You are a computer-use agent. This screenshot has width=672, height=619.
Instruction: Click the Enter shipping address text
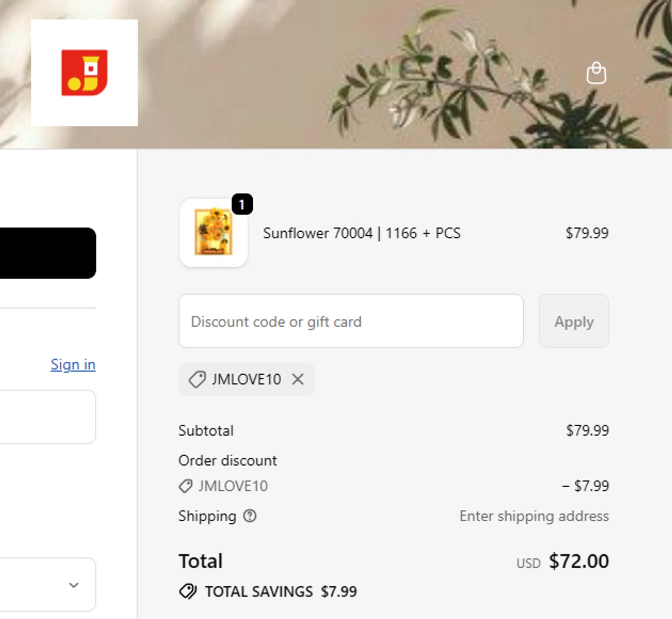coord(534,516)
